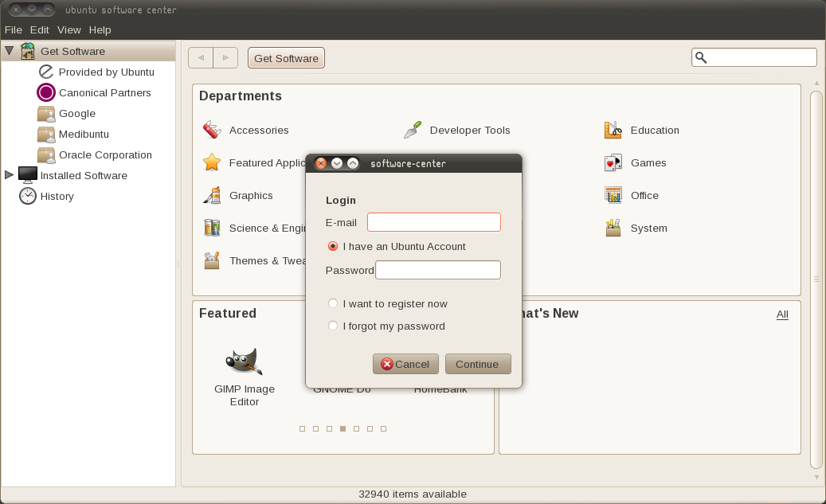Open the All link in What's New

782,315
